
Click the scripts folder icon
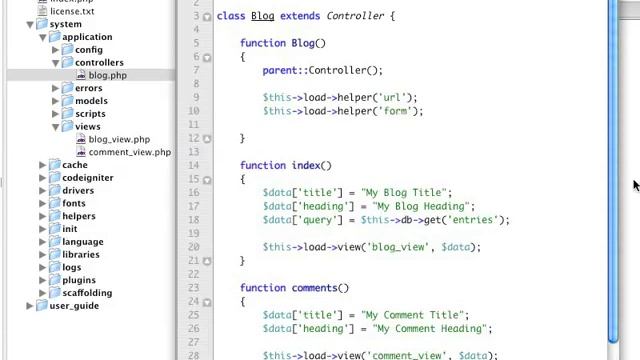click(67, 113)
